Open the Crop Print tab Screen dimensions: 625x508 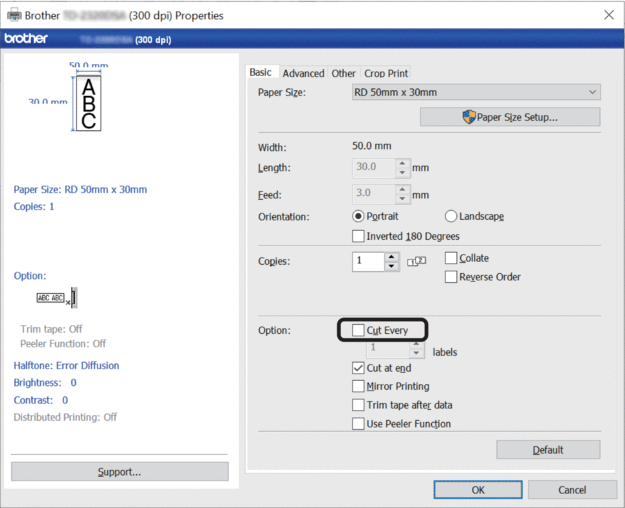386,73
